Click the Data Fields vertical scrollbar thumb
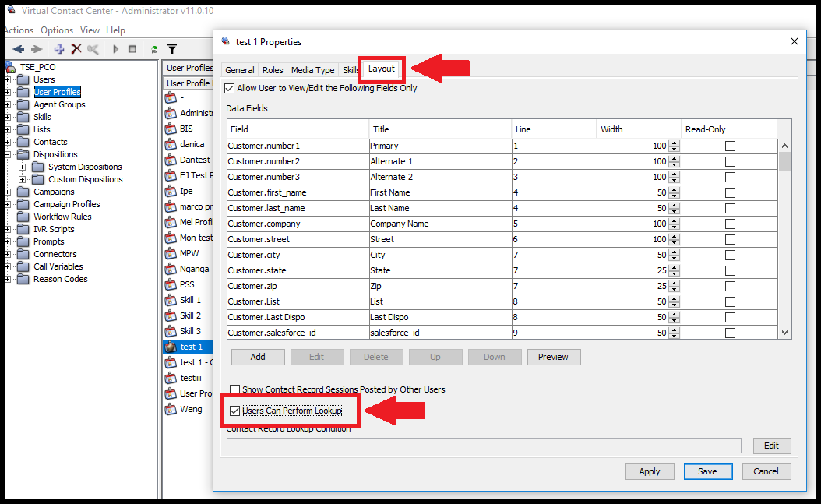 click(784, 161)
